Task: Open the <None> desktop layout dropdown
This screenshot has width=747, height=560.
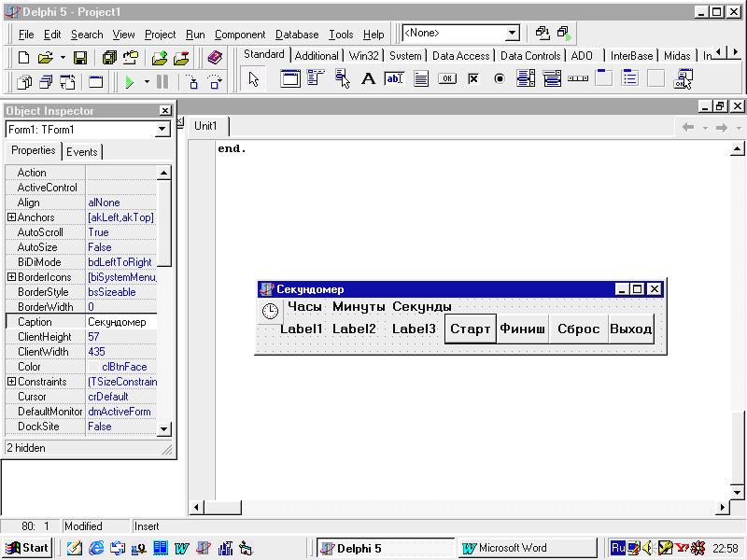Action: click(512, 33)
